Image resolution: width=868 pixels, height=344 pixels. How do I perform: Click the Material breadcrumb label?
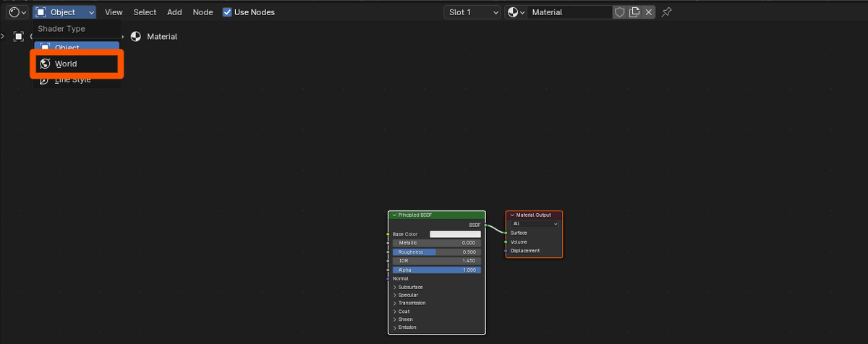[162, 36]
